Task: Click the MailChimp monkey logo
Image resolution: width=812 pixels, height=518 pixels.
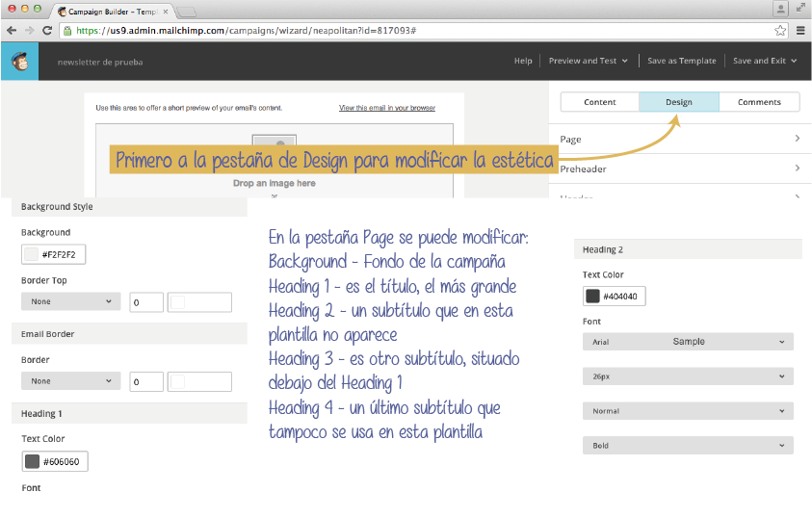Action: coord(19,61)
